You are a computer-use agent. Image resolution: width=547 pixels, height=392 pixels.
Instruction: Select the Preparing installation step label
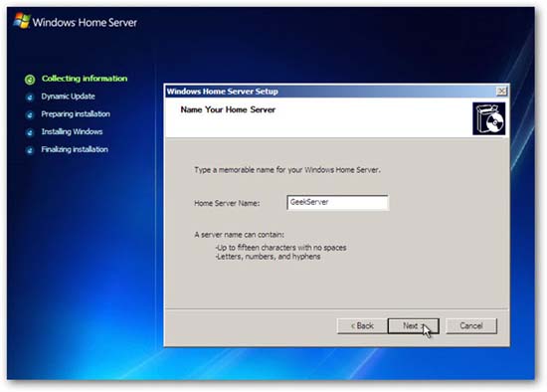click(x=76, y=114)
